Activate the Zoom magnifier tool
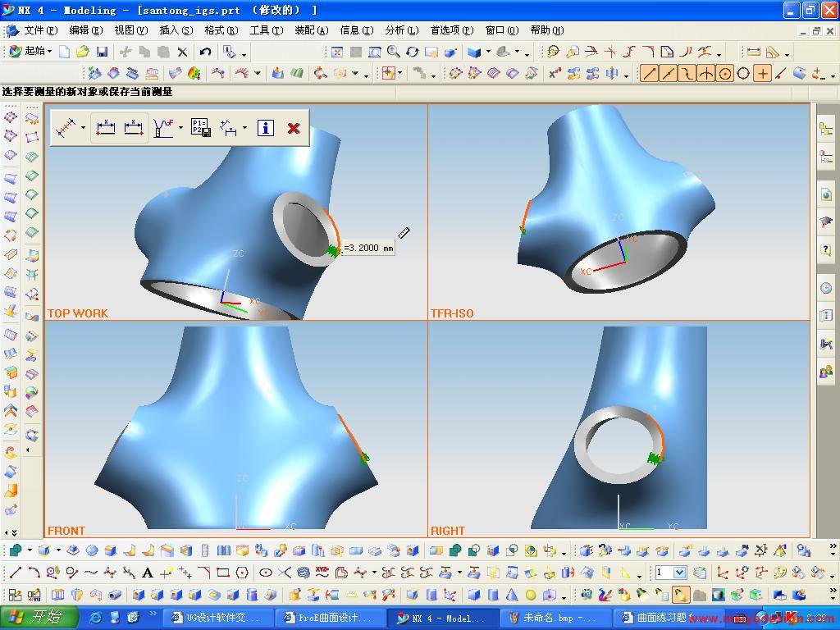This screenshot has height=630, width=840. click(393, 52)
